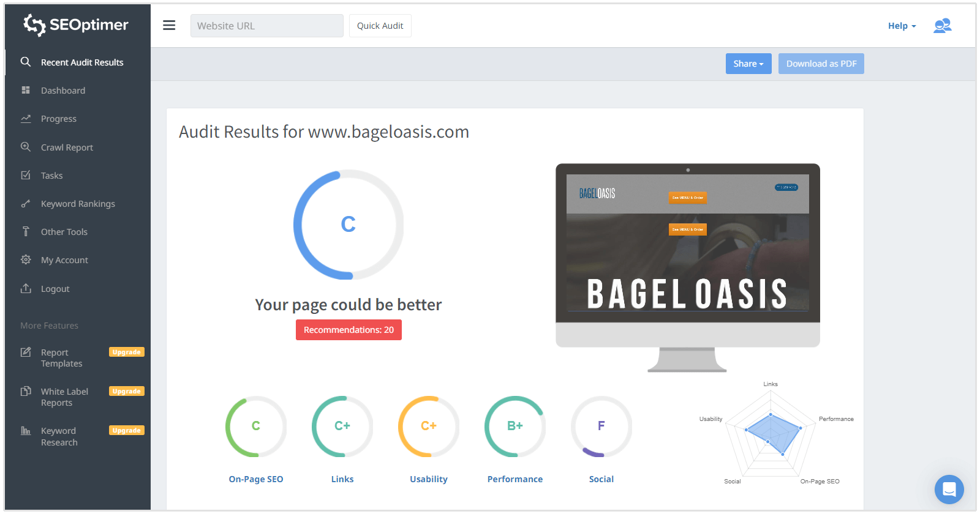980x514 pixels.
Task: Click the Dashboard grid icon
Action: pos(26,90)
